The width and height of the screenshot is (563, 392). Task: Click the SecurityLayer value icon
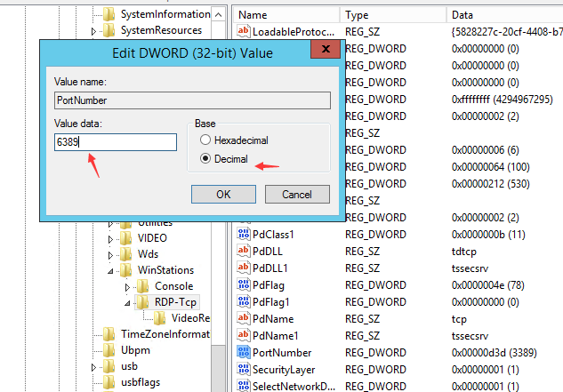click(244, 369)
